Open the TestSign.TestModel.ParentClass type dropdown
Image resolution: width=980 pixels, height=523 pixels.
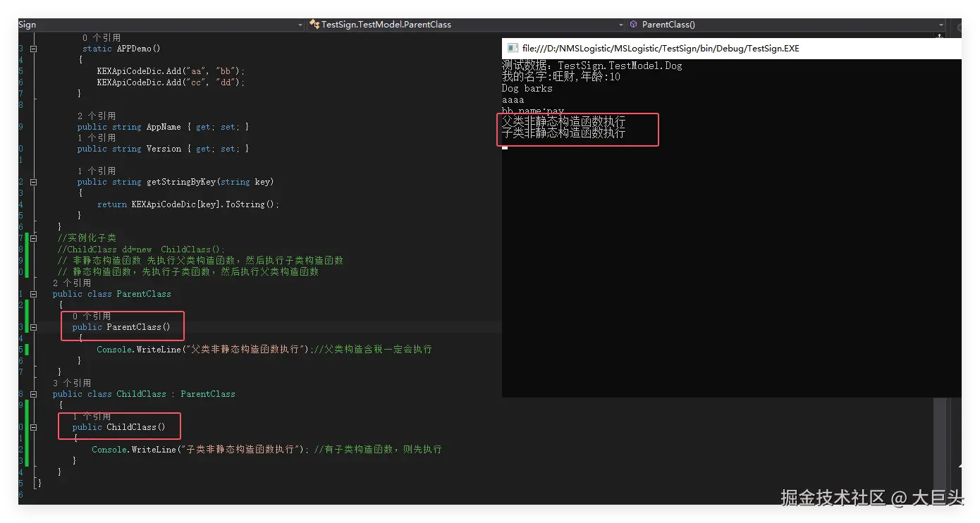coord(620,25)
